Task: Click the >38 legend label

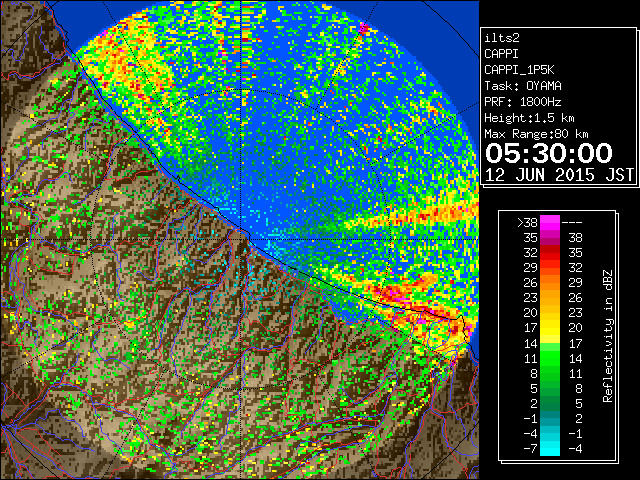Action: (x=527, y=223)
